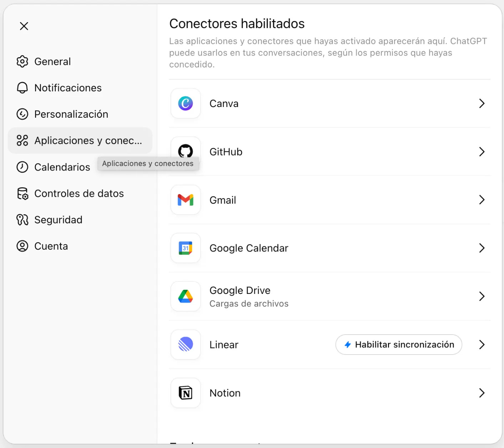The image size is (504, 448).
Task: Close the settings dialog with the X icon
Action: tap(24, 26)
